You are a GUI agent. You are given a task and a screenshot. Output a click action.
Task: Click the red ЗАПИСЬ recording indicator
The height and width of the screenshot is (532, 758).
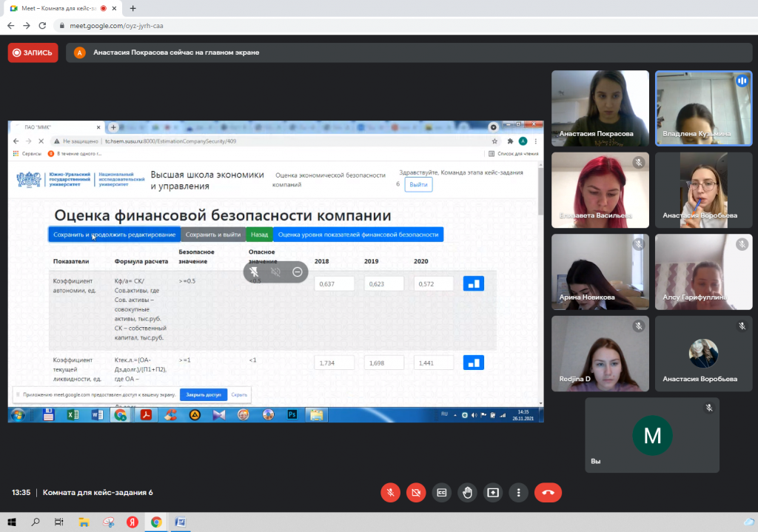(x=33, y=53)
